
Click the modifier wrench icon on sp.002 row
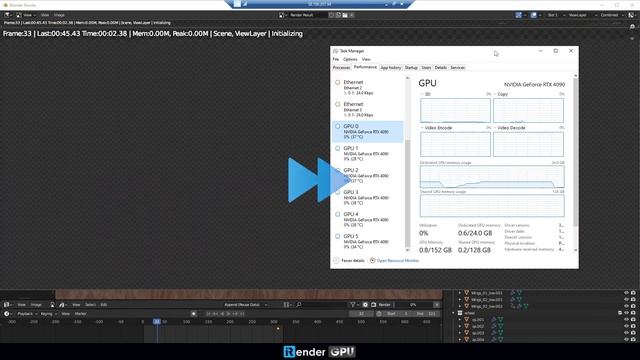(x=494, y=326)
